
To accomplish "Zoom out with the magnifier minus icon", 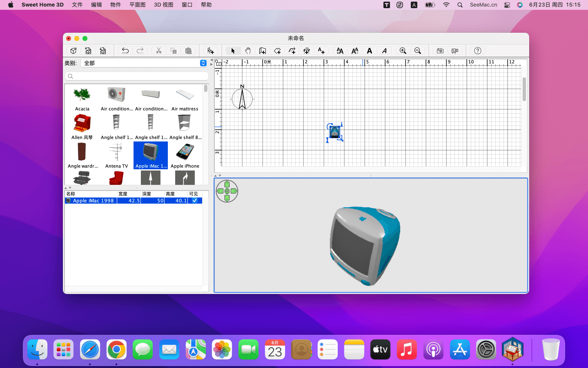I will pos(418,51).
